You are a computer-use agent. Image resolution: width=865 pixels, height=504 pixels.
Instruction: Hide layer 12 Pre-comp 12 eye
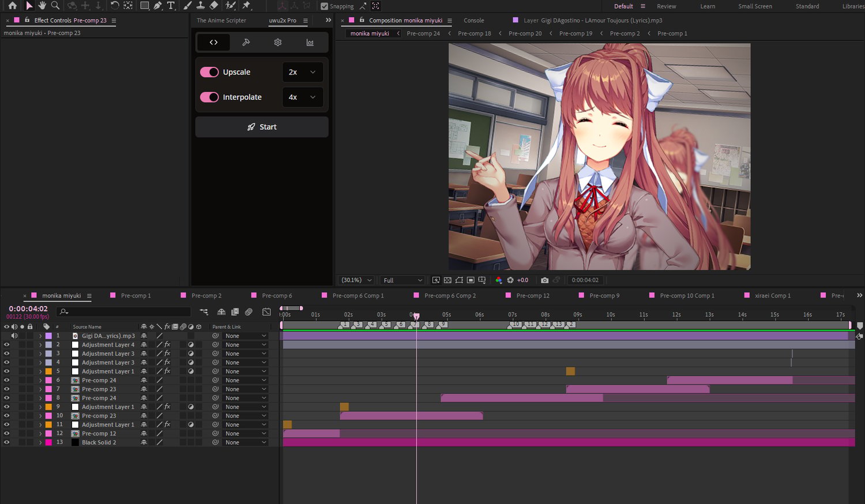click(7, 434)
